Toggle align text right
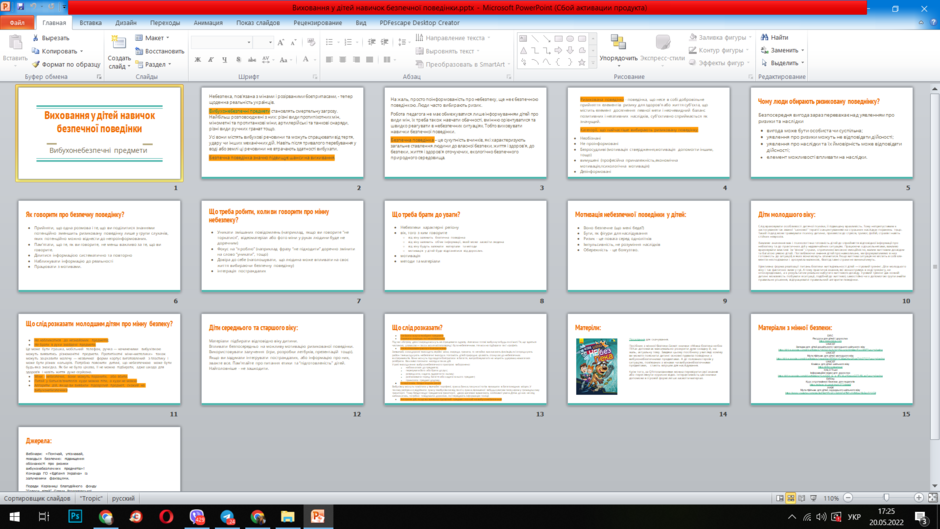This screenshot has width=940, height=529. point(356,60)
